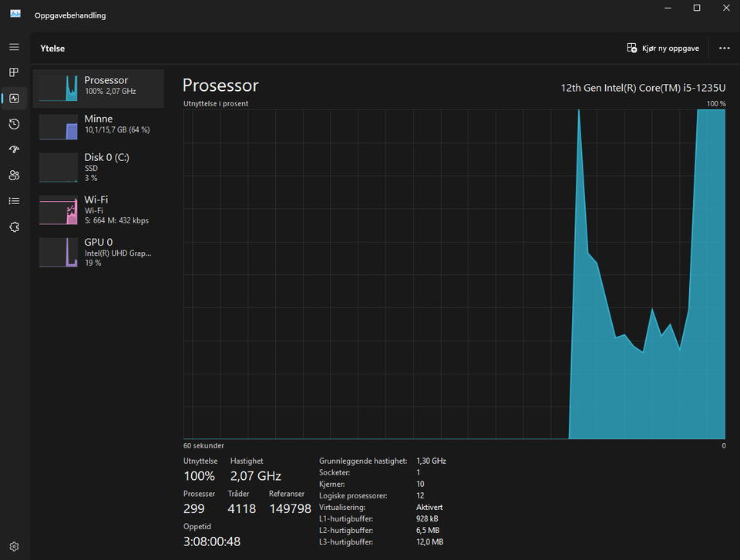
Task: Click the L3-hurtigbuffer 12,0 MB value
Action: [x=429, y=542]
